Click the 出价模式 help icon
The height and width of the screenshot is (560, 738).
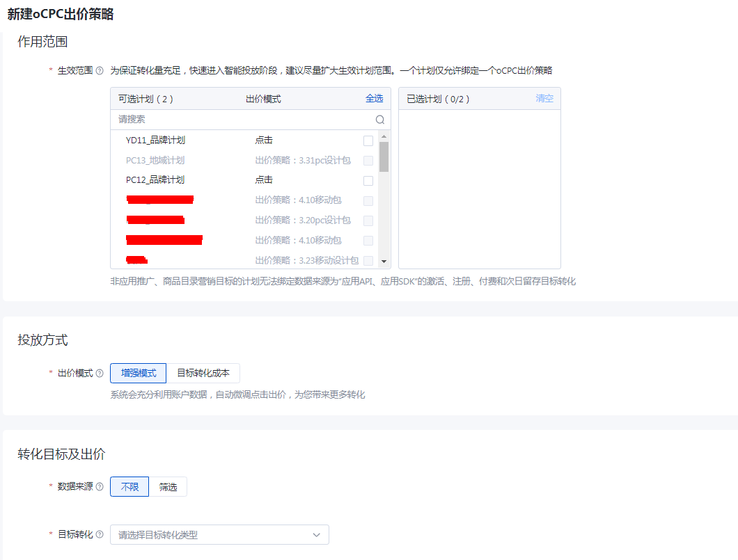pyautogui.click(x=98, y=373)
